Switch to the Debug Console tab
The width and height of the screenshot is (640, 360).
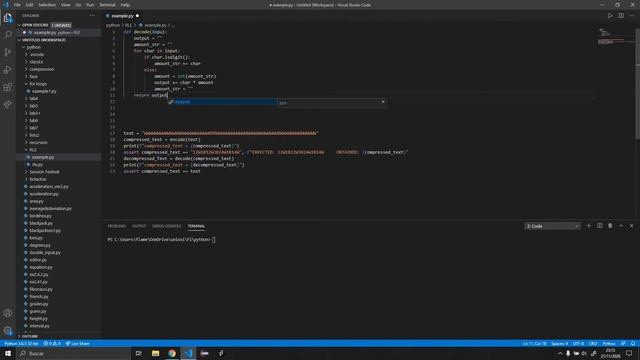point(167,226)
